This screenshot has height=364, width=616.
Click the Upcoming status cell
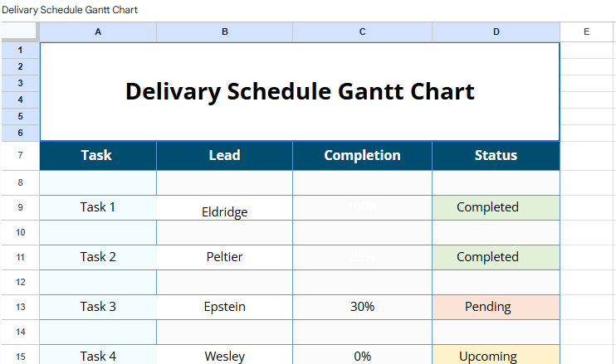496,356
